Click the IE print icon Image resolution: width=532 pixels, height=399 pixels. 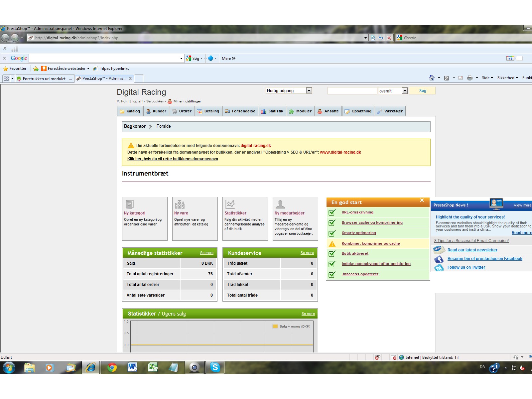(x=470, y=78)
